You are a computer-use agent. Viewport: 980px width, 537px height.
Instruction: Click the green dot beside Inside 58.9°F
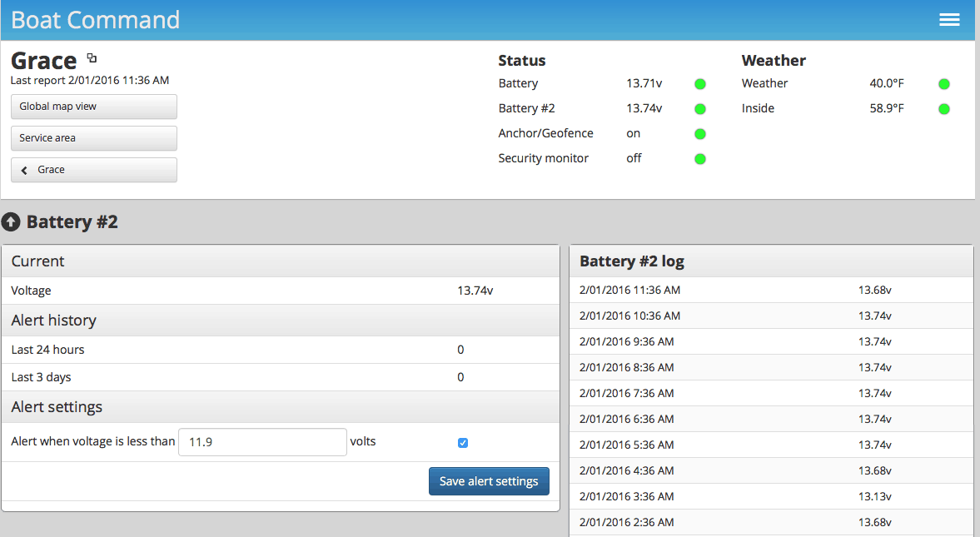coord(943,108)
